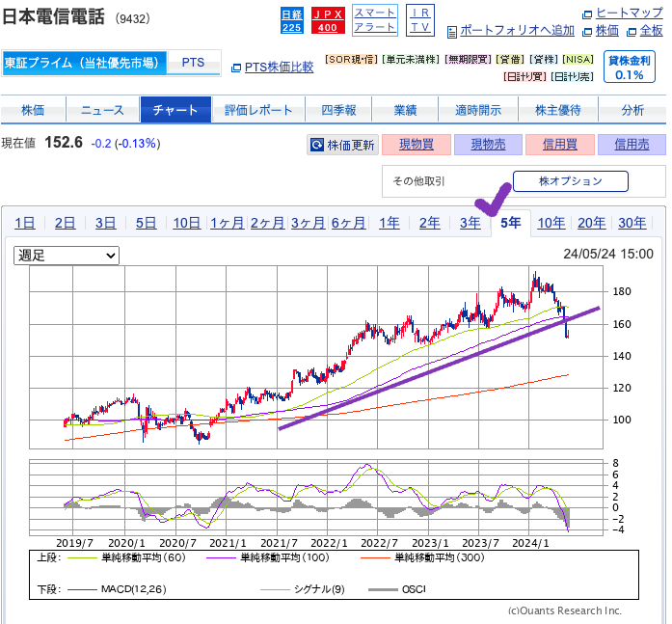
Task: Click the refresh icon in 株価更新
Action: 317,145
